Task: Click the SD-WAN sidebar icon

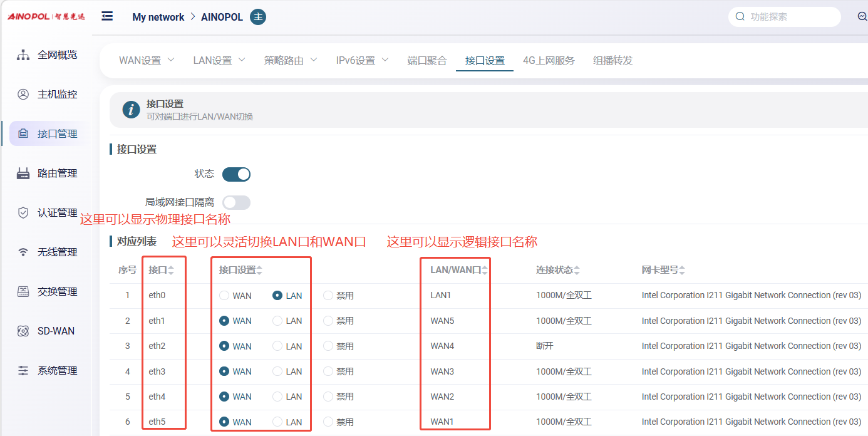Action: click(23, 331)
